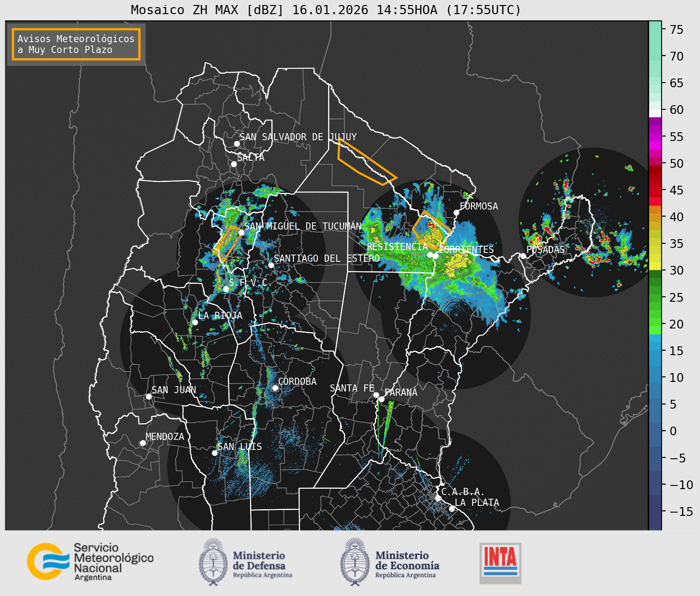Click the Salta city dot
The height and width of the screenshot is (596, 700).
click(234, 164)
